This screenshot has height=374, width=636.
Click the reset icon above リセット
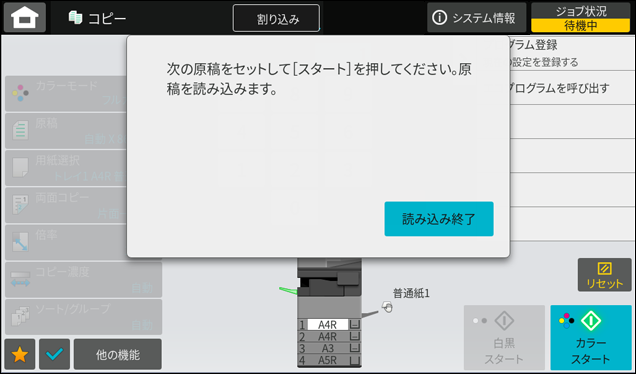(604, 269)
